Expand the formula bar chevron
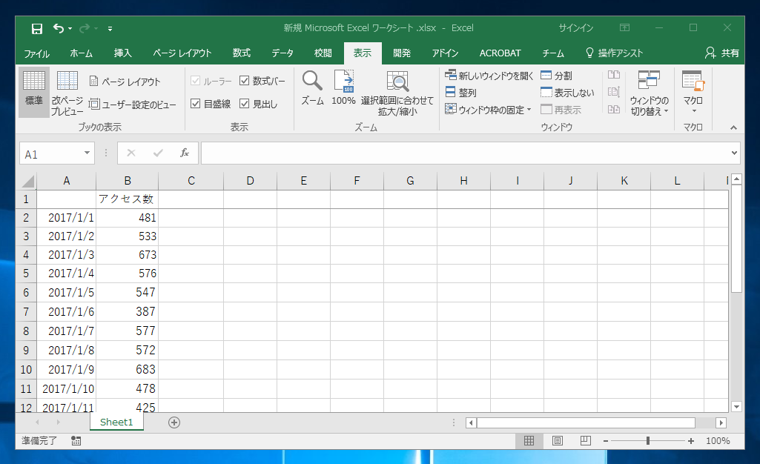The width and height of the screenshot is (760, 464). 734,153
